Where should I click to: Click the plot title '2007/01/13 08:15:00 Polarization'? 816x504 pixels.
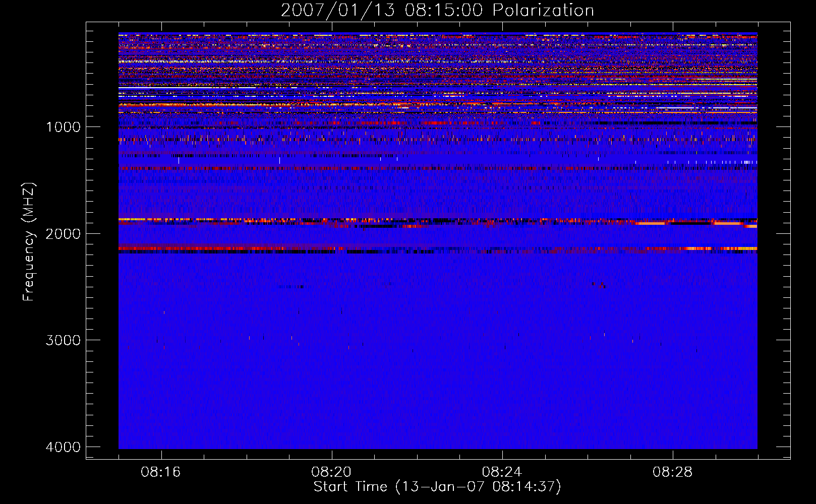click(437, 11)
